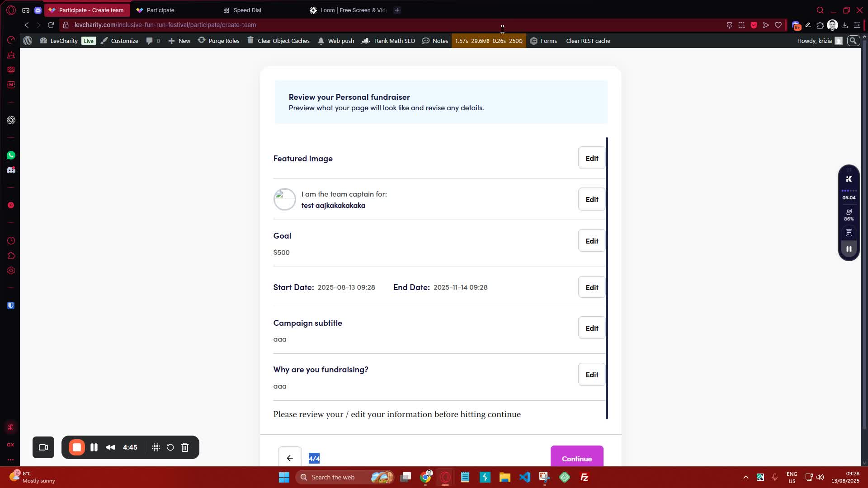Open FileZilla from the taskbar
This screenshot has width=868, height=488.
click(584, 477)
